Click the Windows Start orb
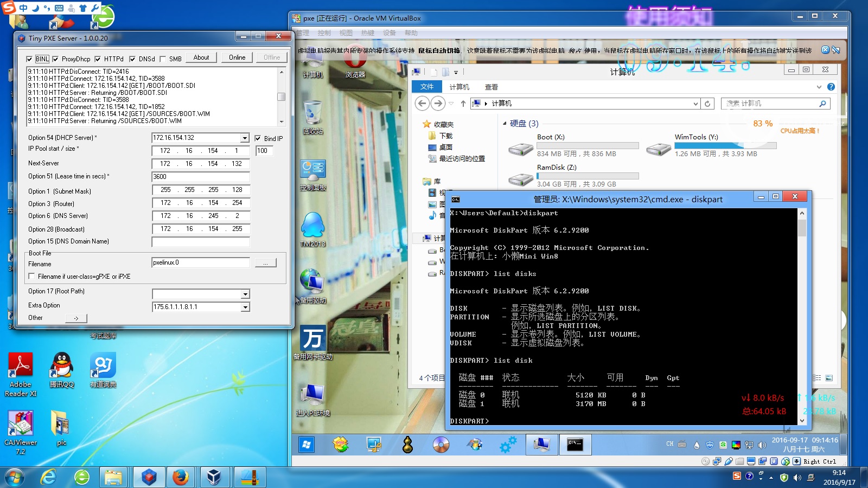868x488 pixels. point(14,477)
